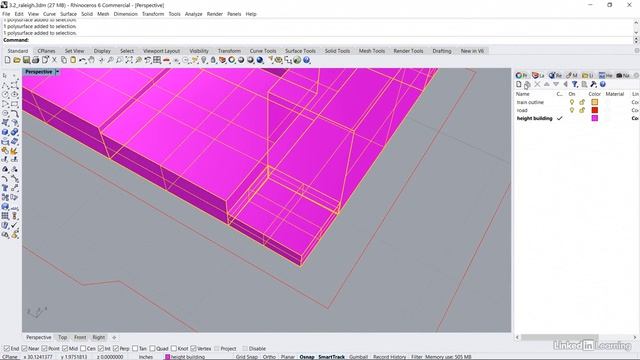Click the red car Set View icon
The image size is (640, 360).
coord(167,60)
